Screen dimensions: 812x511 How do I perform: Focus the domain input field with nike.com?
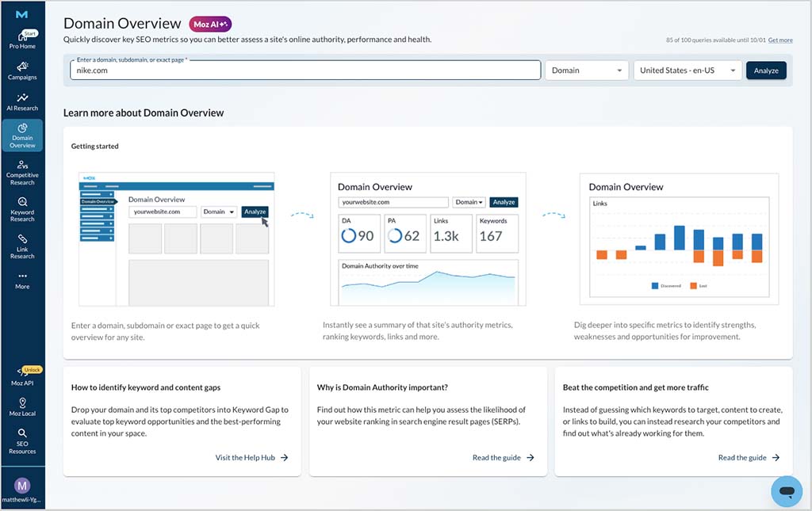(x=305, y=71)
